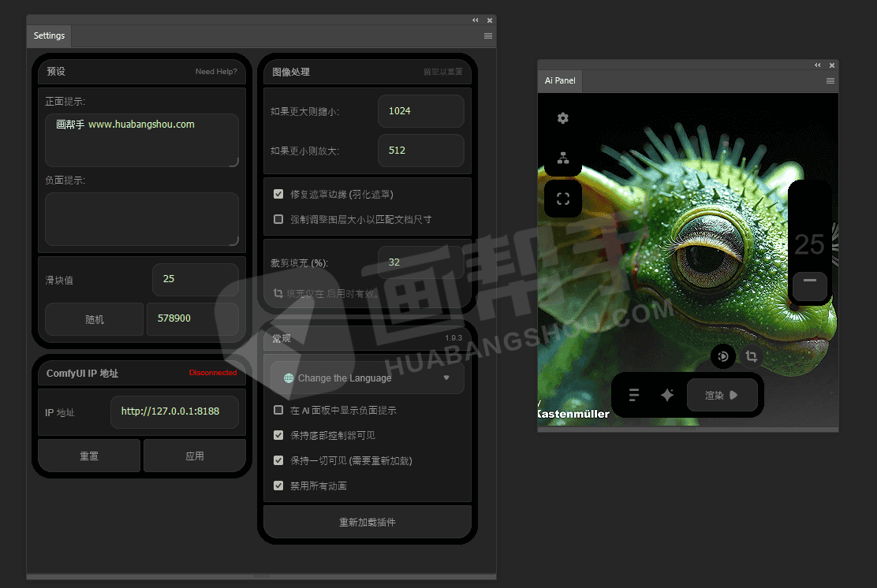Click the 裁剪填充 (%) field showing 32

pos(421,262)
